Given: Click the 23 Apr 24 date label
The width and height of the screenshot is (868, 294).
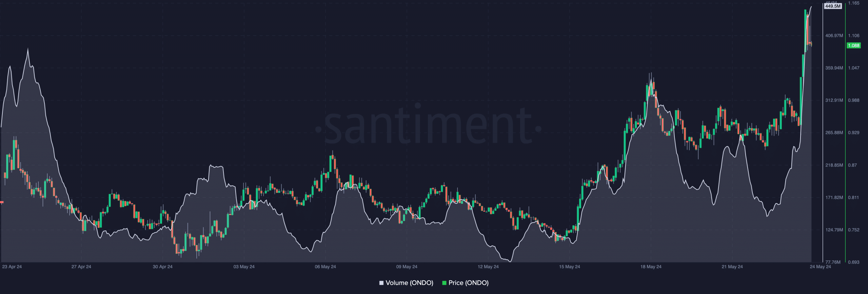Looking at the screenshot, I should (12, 267).
